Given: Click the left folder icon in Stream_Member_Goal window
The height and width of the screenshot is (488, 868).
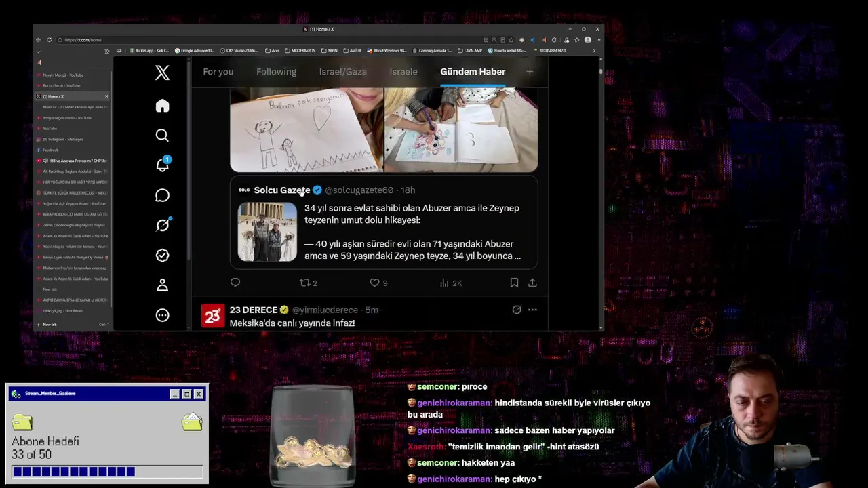Looking at the screenshot, I should coord(22,422).
